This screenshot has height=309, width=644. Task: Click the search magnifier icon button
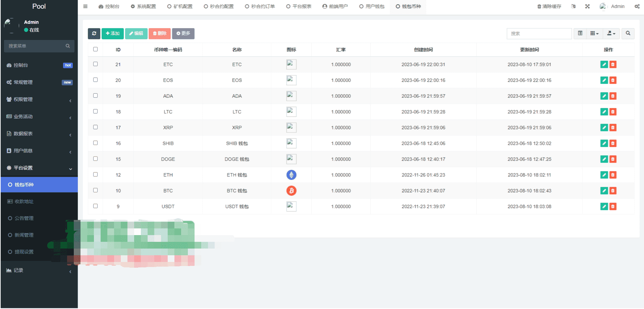tap(628, 33)
